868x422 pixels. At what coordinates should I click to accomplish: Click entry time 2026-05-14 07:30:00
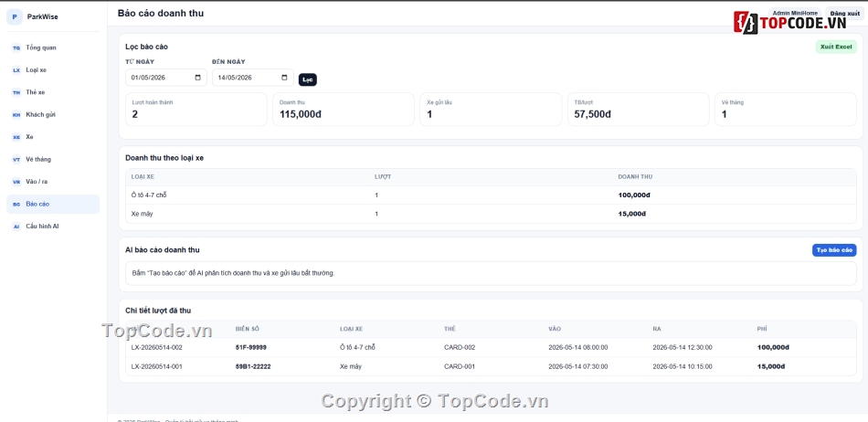coord(578,366)
